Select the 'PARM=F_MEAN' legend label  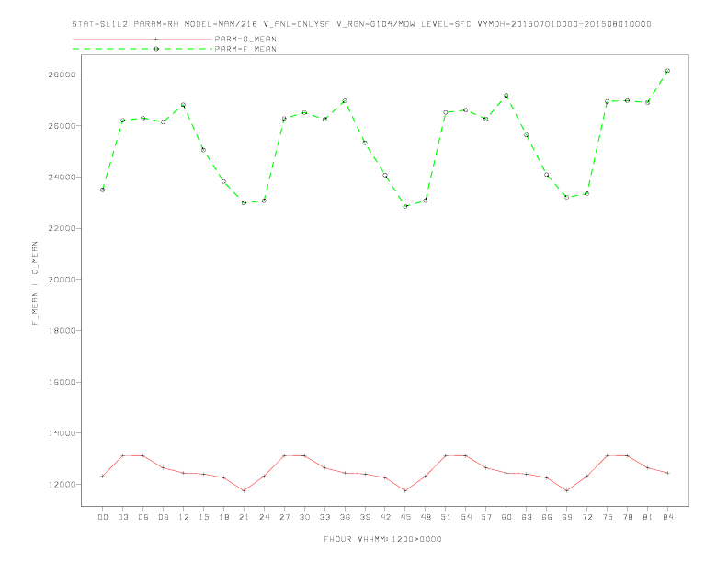pyautogui.click(x=245, y=49)
